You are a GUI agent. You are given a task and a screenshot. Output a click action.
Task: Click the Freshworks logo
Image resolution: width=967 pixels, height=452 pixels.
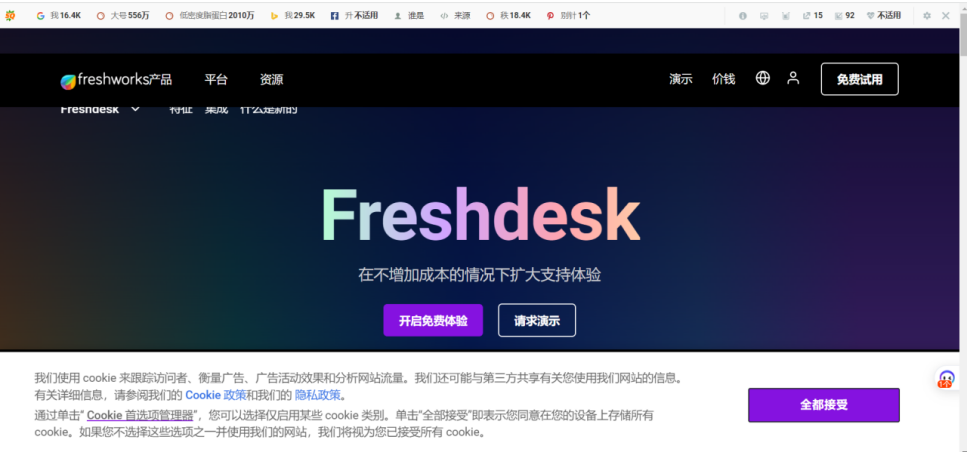pyautogui.click(x=105, y=80)
